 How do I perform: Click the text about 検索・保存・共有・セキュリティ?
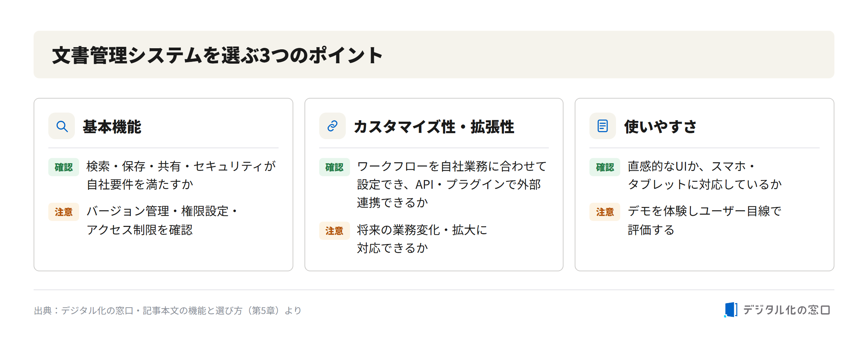click(x=181, y=175)
